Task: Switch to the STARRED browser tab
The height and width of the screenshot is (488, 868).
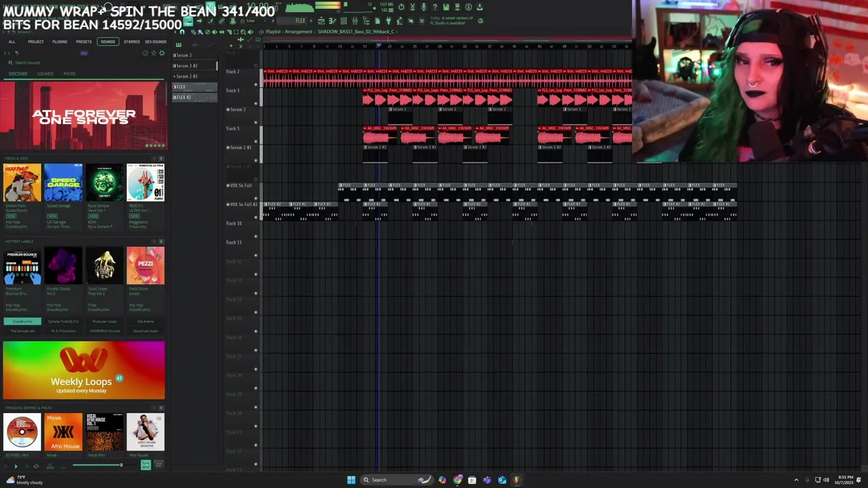Action: (x=132, y=41)
